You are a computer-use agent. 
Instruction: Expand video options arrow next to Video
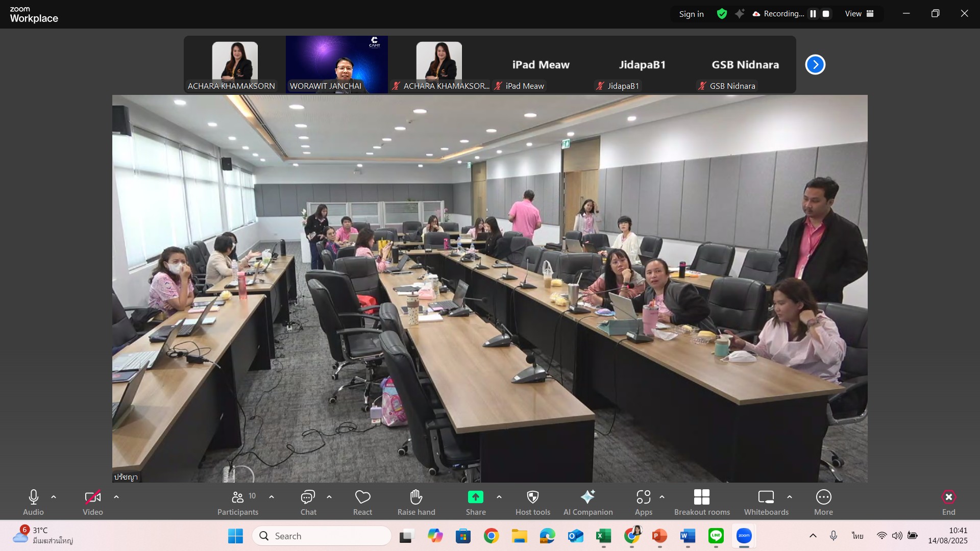point(116,497)
